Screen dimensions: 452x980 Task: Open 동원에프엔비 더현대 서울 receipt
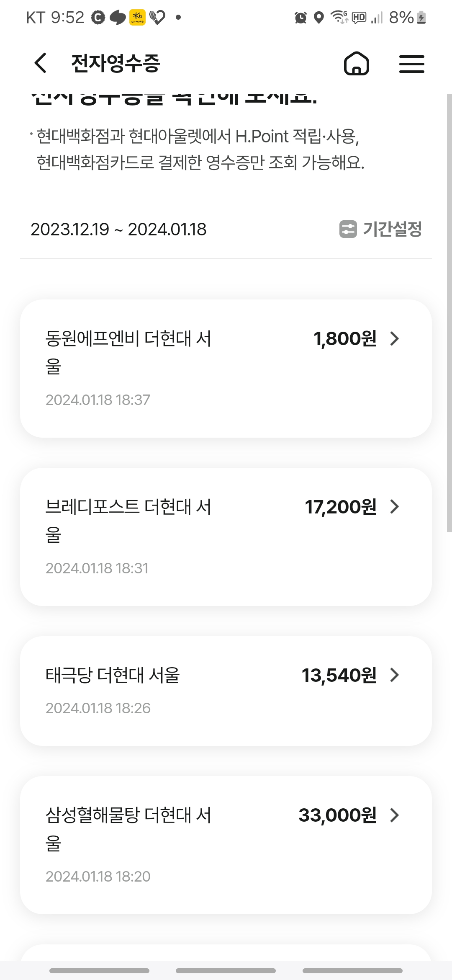tap(128, 352)
